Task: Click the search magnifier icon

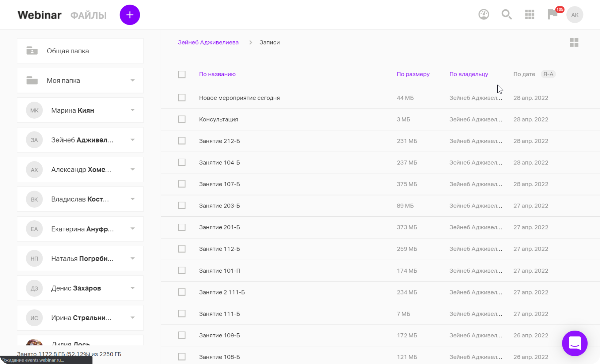Action: tap(506, 14)
